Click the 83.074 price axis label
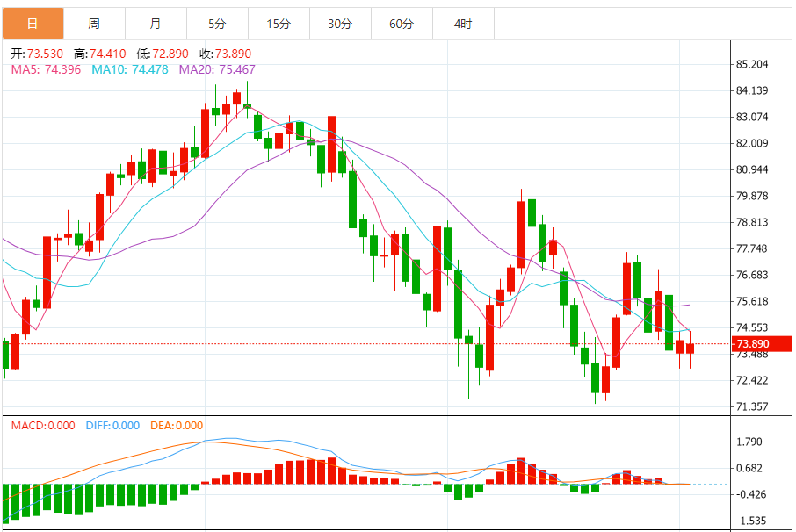This screenshot has width=796, height=532. pyautogui.click(x=752, y=117)
